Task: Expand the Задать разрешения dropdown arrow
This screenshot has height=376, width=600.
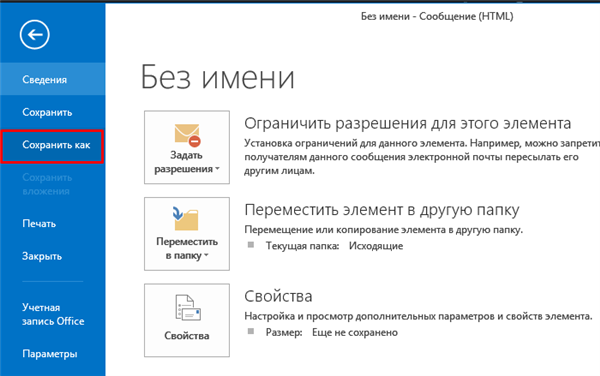Action: [x=217, y=169]
